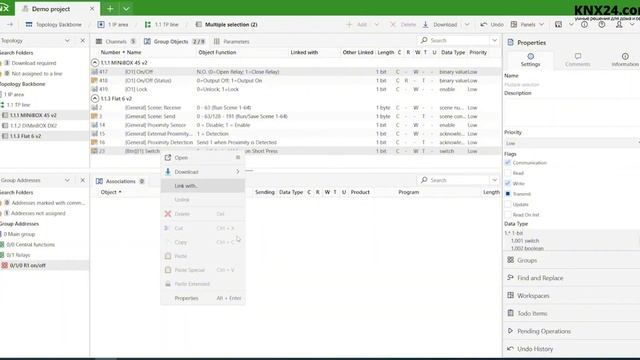Toggle the Read flag checkbox
This screenshot has width=640, height=360.
tap(508, 173)
